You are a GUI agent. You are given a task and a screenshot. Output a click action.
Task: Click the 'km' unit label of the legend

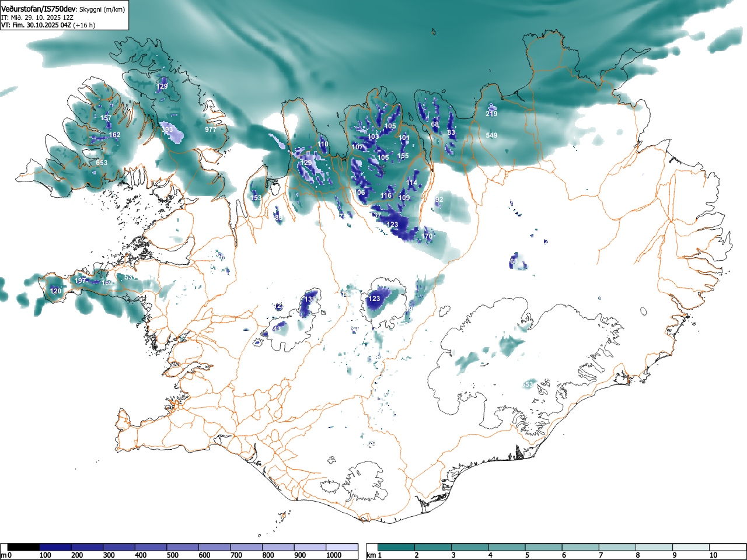[x=371, y=555]
